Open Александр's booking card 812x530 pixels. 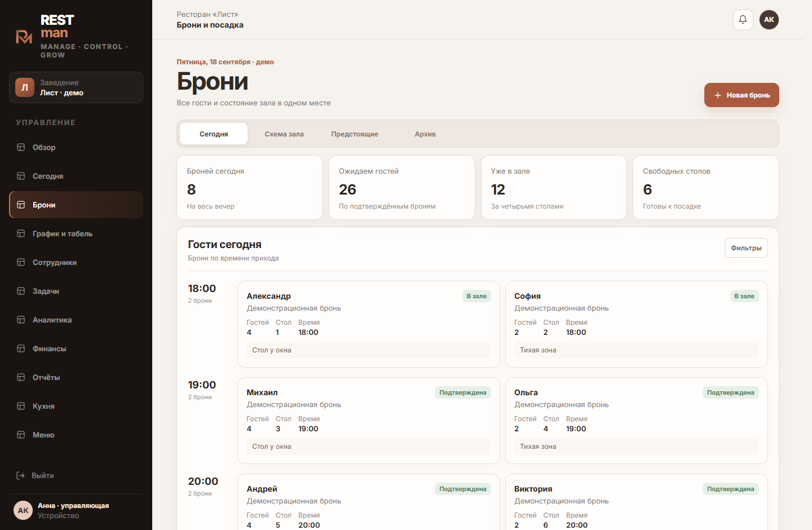click(x=369, y=324)
